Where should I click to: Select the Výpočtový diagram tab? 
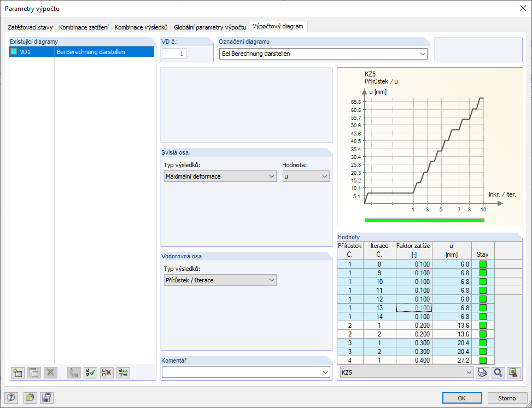pos(278,26)
